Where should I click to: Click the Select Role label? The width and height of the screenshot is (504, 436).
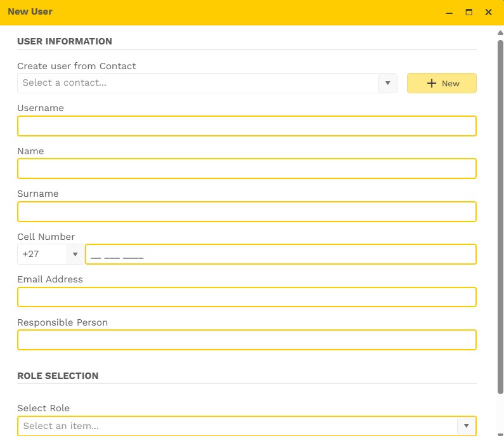43,408
